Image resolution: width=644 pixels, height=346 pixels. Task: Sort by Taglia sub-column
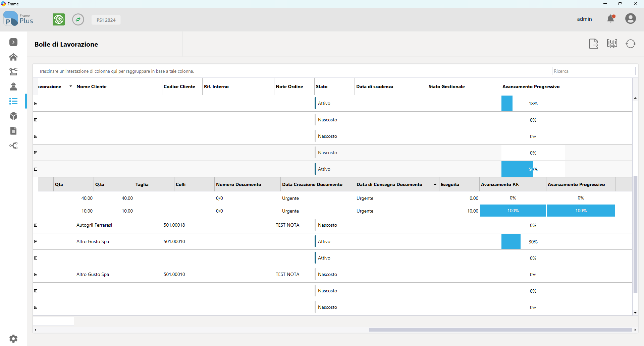(154, 184)
